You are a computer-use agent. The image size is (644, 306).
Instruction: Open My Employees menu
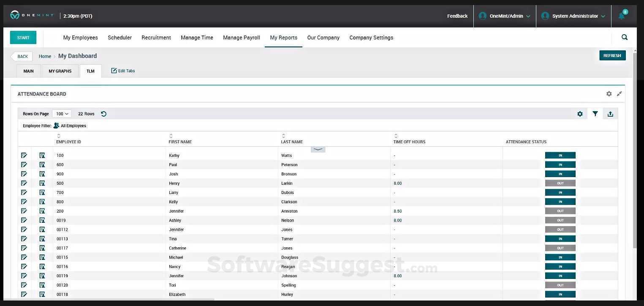(x=80, y=38)
